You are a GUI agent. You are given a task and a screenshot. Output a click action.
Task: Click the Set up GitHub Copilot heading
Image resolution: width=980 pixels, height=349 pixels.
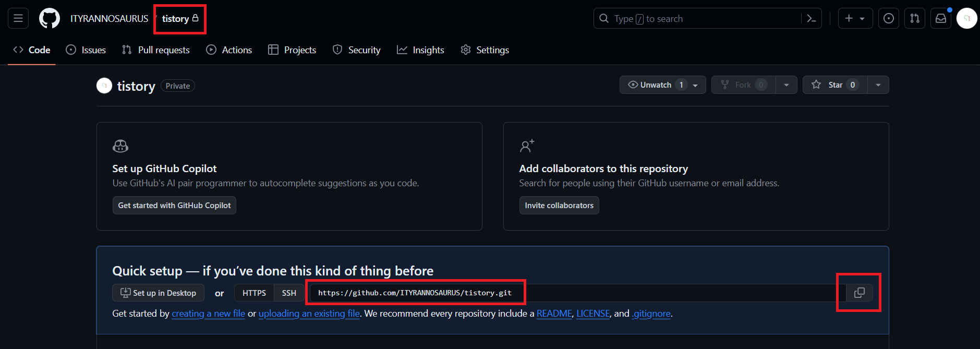coord(164,169)
